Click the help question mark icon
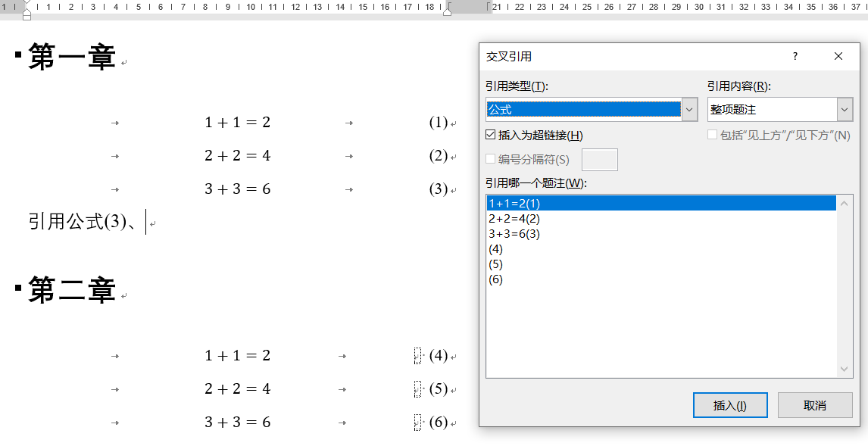The image size is (868, 446). coord(795,56)
